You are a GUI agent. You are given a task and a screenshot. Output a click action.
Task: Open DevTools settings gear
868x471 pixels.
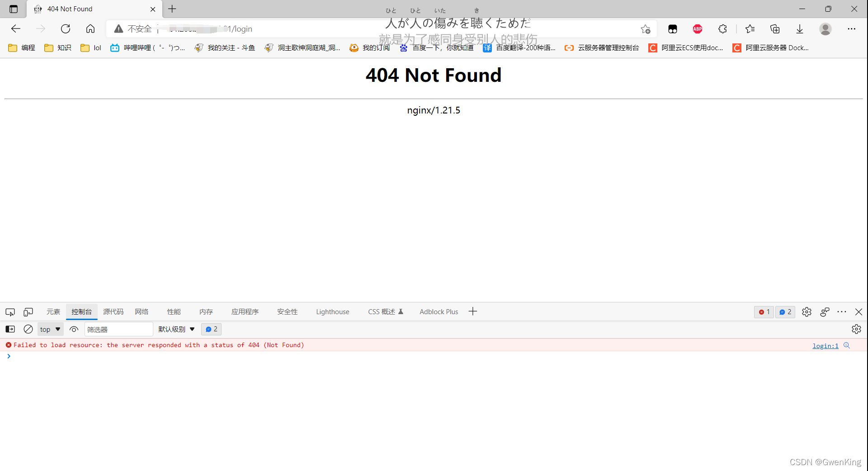pyautogui.click(x=807, y=312)
